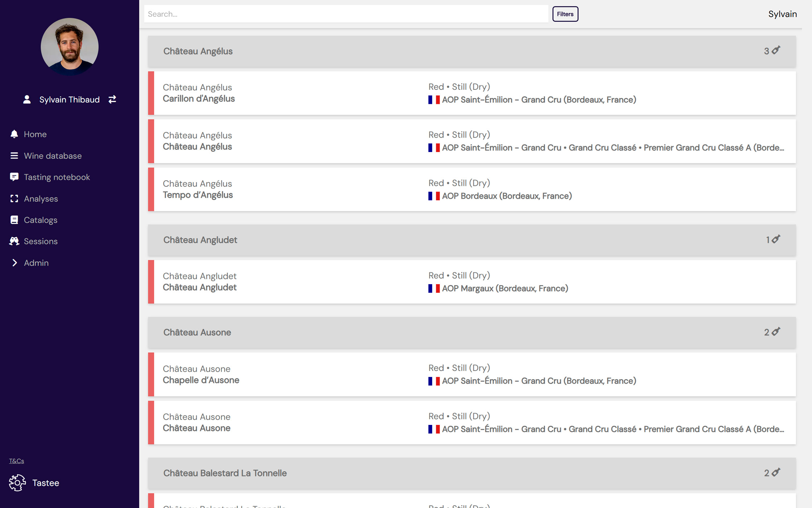Open the Château Angélus grand vin row

(472, 141)
